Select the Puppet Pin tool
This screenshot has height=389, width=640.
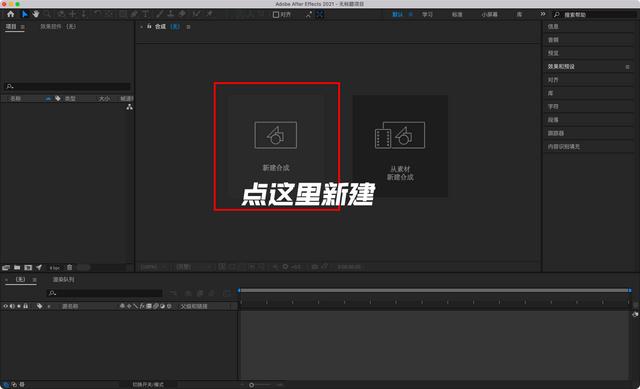tap(209, 14)
